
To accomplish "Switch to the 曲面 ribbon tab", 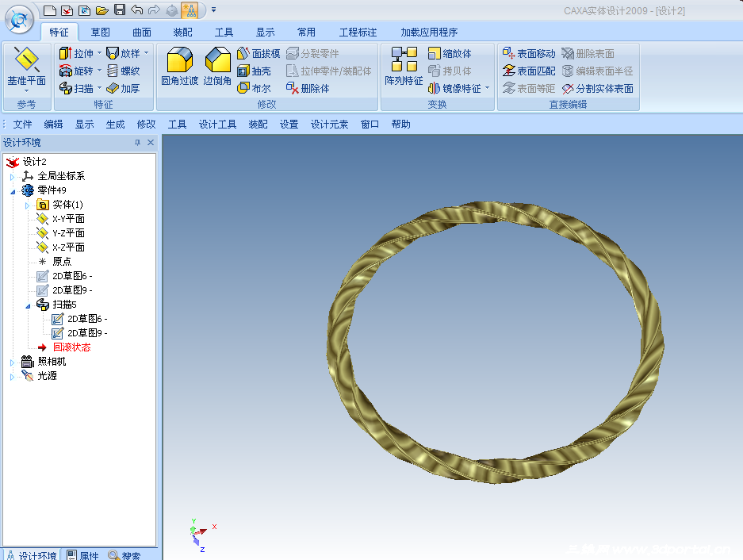I will click(142, 33).
